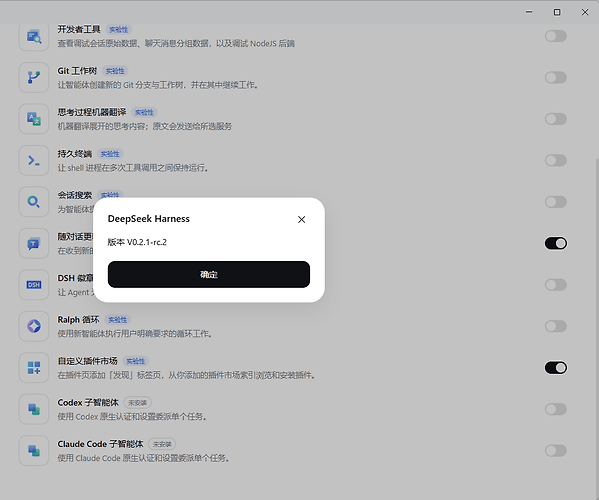Click the chat bubble icon above the DSH icon
The width and height of the screenshot is (599, 500).
[34, 243]
